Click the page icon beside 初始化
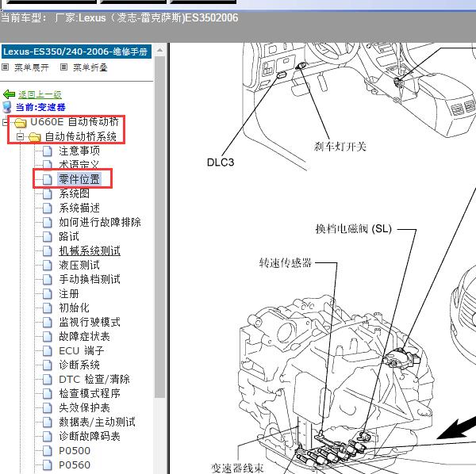 point(48,308)
